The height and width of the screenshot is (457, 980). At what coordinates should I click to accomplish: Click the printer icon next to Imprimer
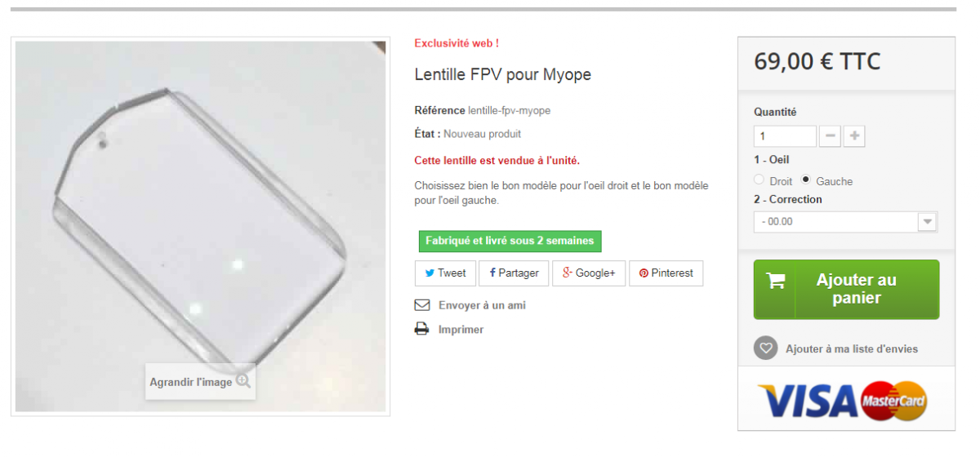[x=421, y=330]
